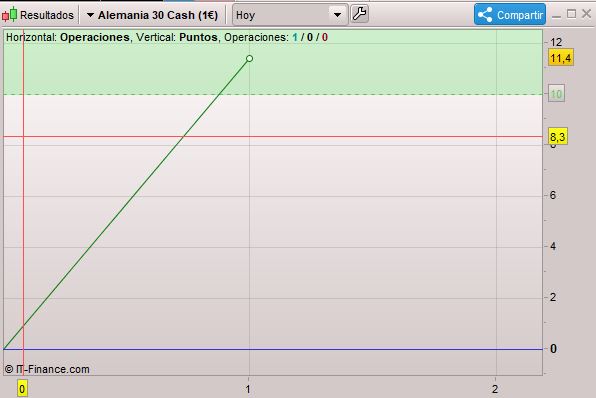Click the candlestick Resultados icon
Screen dimensions: 596x398
click(x=10, y=15)
